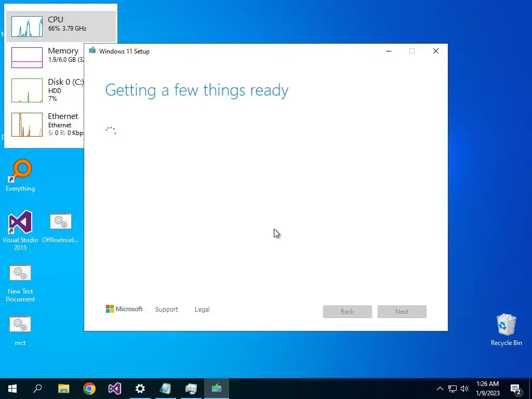The width and height of the screenshot is (532, 399).
Task: Select the OfflineInsid... desktop file
Action: click(60, 229)
